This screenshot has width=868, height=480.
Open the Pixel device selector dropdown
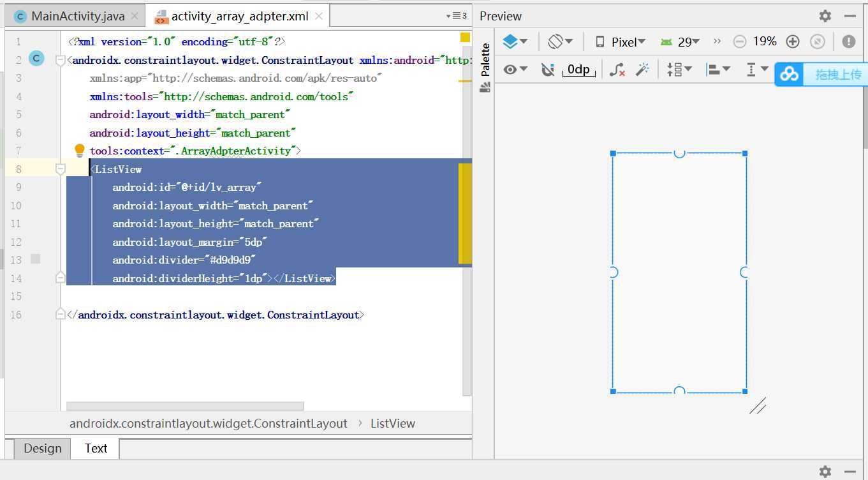click(x=620, y=41)
